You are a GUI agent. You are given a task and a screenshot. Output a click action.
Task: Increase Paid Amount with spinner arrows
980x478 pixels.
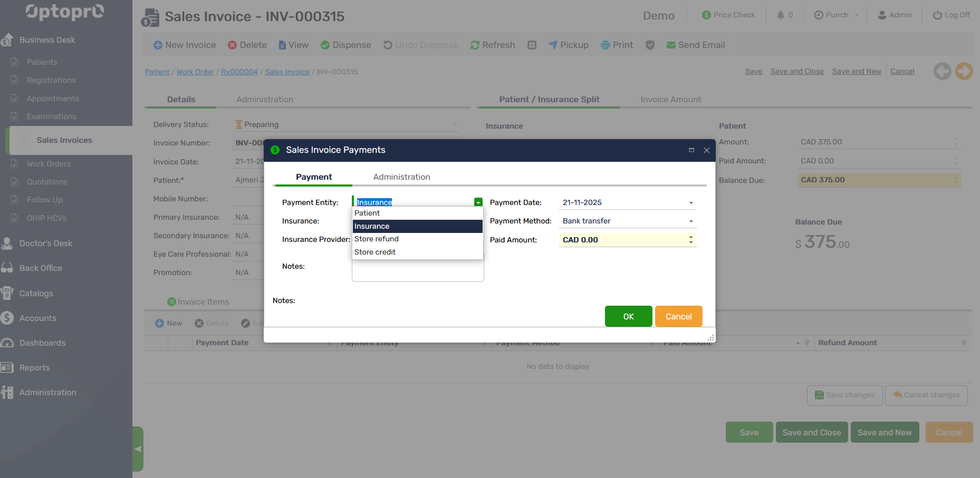tap(691, 237)
